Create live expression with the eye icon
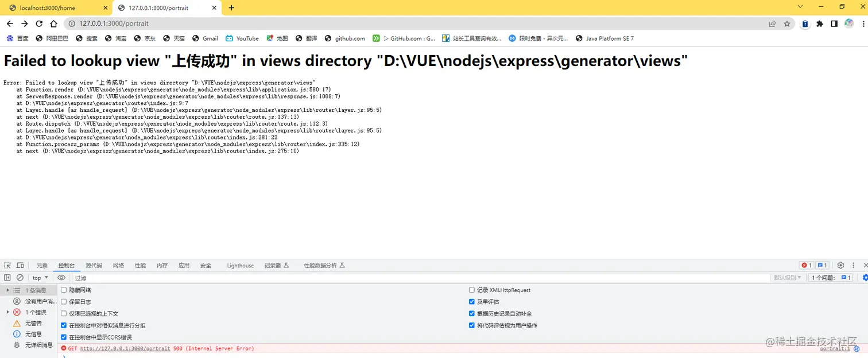This screenshot has height=358, width=868. click(61, 278)
